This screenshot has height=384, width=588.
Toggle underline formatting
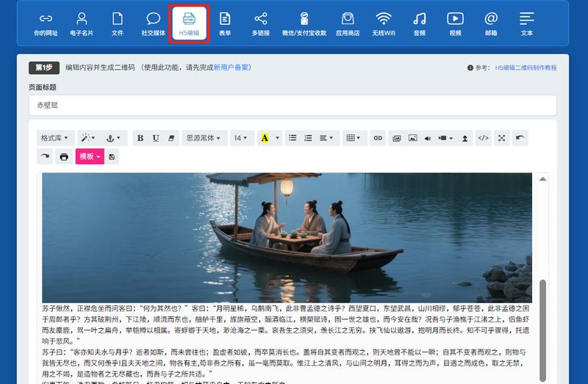coord(156,138)
